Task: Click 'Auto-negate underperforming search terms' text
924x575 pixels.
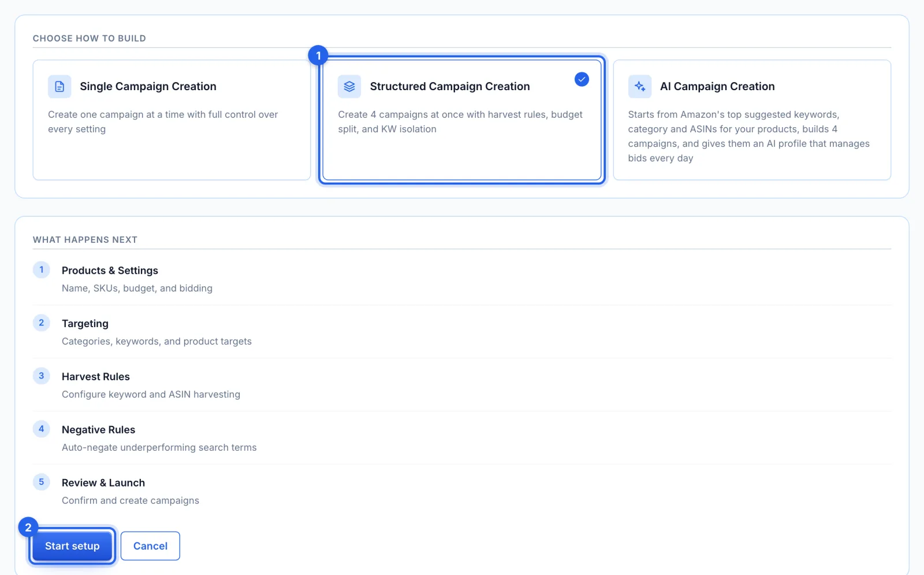Action: (159, 448)
